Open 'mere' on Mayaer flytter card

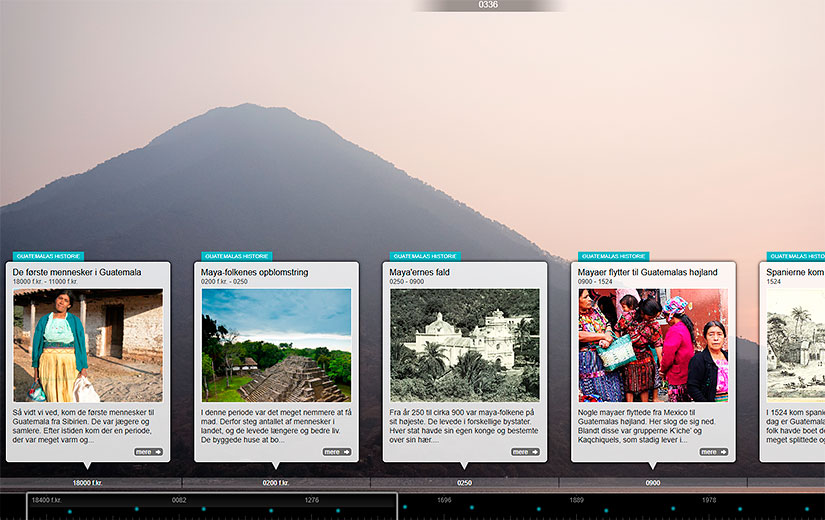point(713,452)
